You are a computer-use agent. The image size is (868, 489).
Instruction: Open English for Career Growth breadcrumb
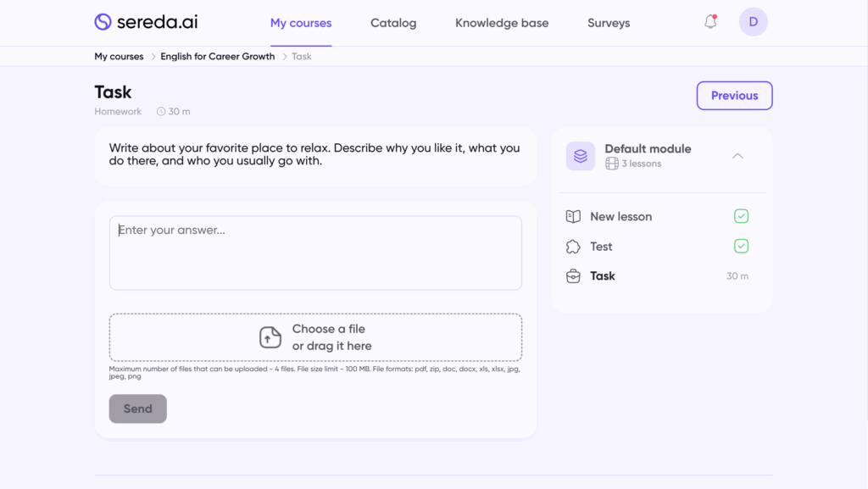218,57
